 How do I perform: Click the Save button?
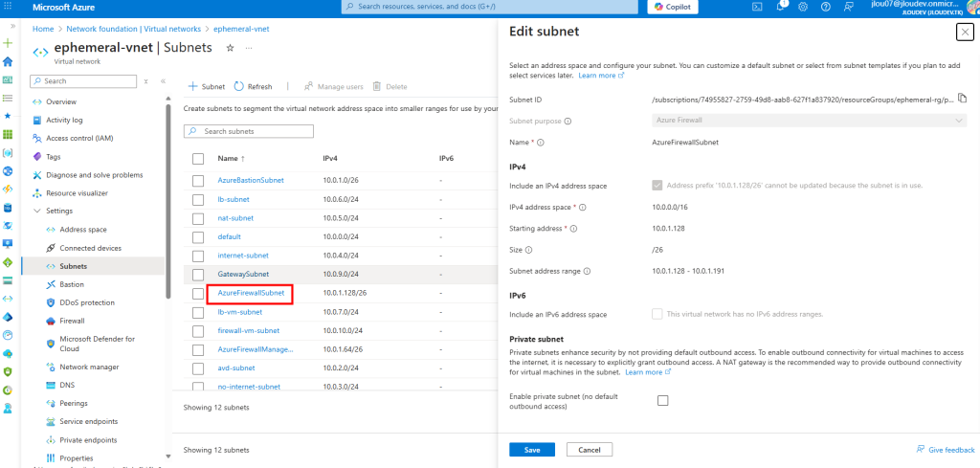click(532, 450)
